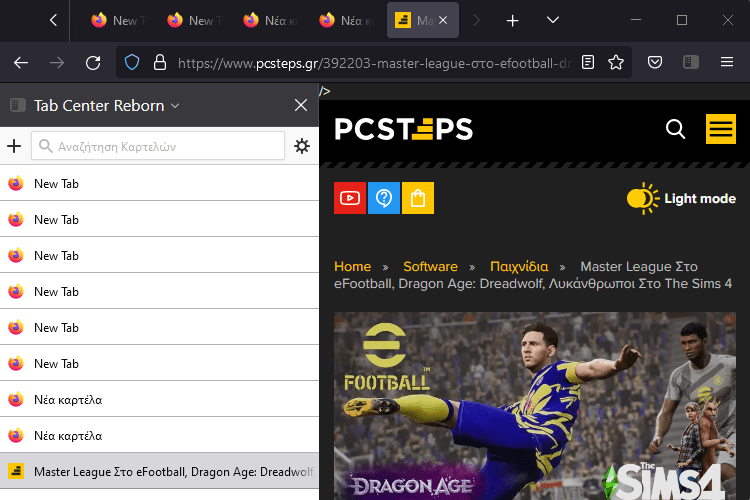The image size is (750, 500).
Task: Open the yellow hamburger site menu
Action: point(721,129)
